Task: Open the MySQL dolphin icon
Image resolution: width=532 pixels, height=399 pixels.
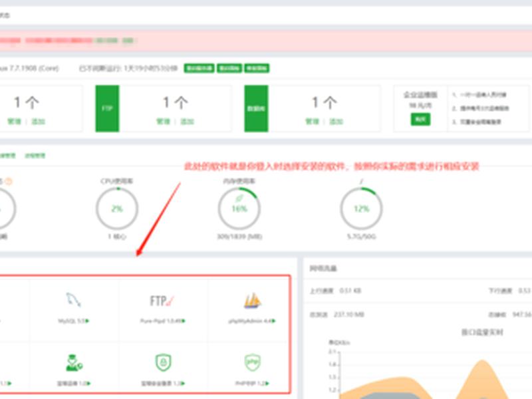Action: pyautogui.click(x=74, y=300)
